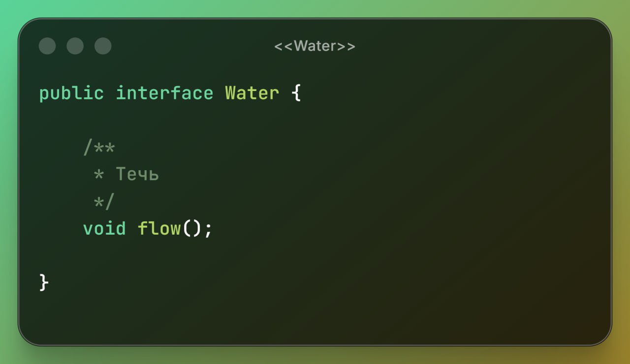
Task: Click the leftmost gray window dot
Action: pyautogui.click(x=47, y=46)
